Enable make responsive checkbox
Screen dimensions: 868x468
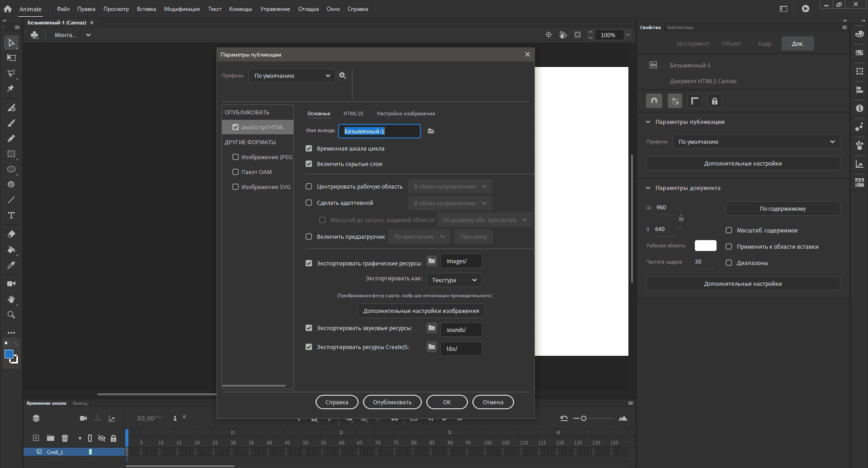pyautogui.click(x=309, y=203)
